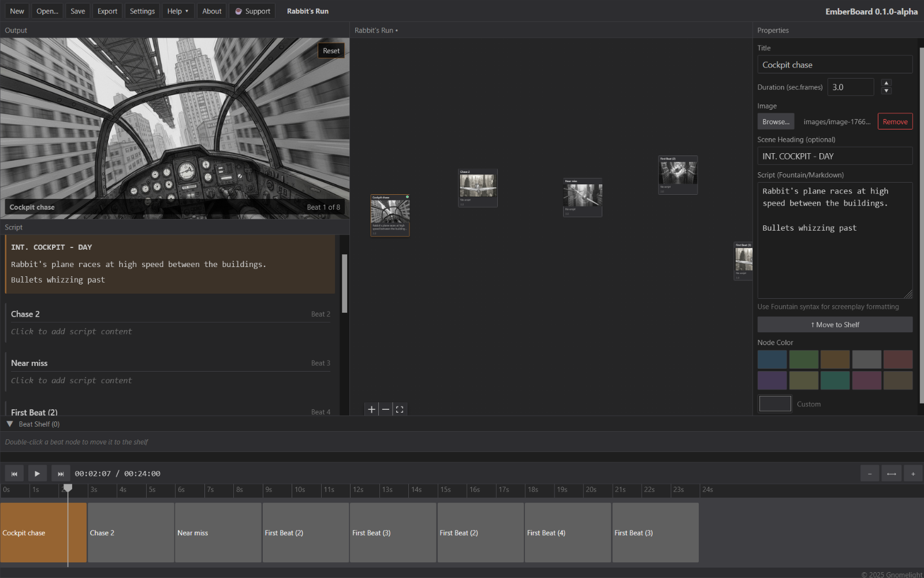Skip to end with fast-forward transport icon
Viewport: 924px width, 578px height.
[60, 473]
